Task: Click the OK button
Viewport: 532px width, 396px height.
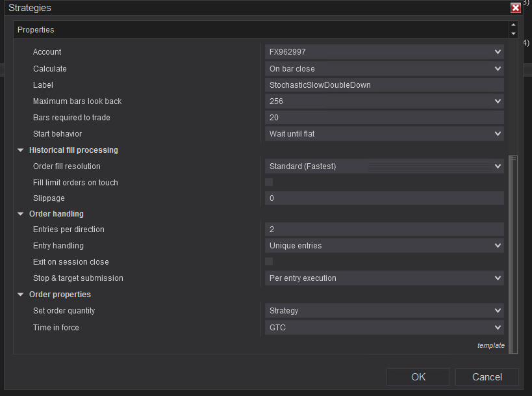Action: (418, 377)
